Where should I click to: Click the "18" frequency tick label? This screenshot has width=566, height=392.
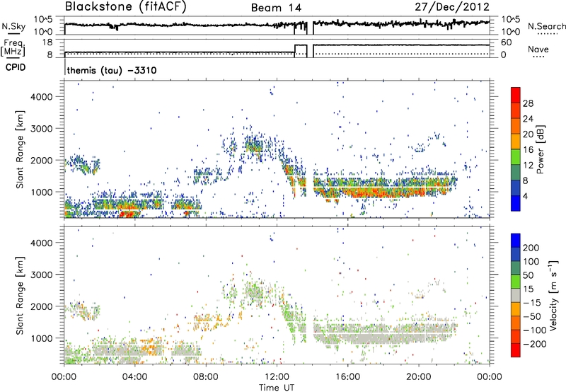point(47,42)
